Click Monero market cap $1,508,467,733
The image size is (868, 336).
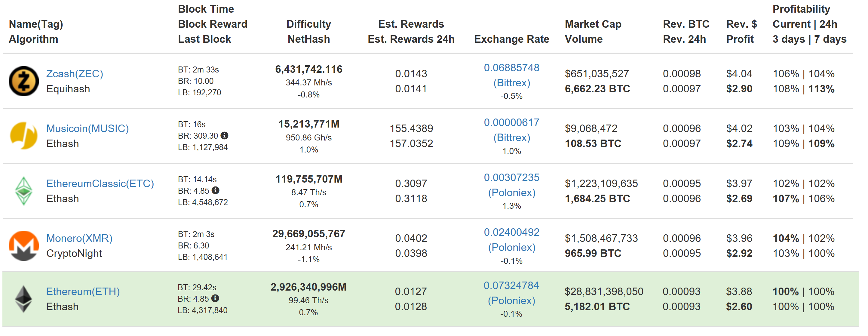601,239
